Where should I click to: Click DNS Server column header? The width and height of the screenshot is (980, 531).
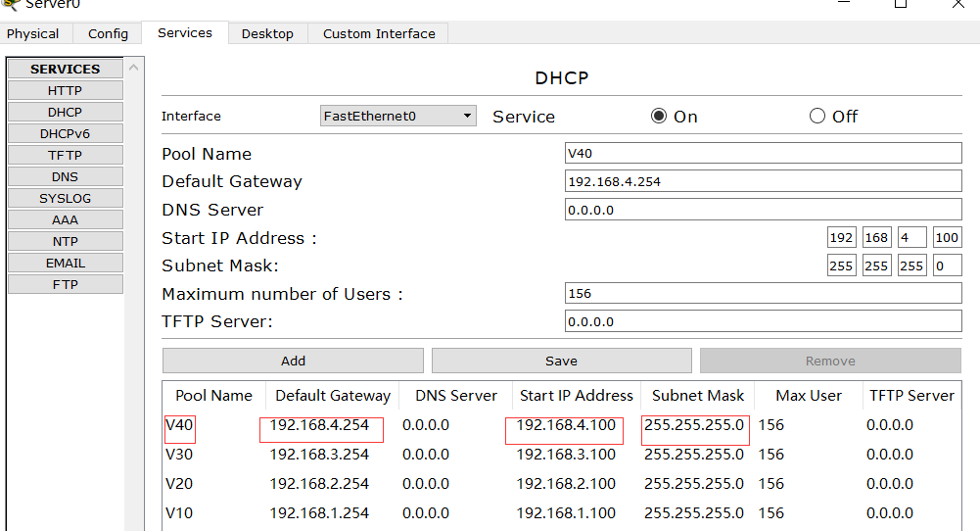(x=456, y=396)
